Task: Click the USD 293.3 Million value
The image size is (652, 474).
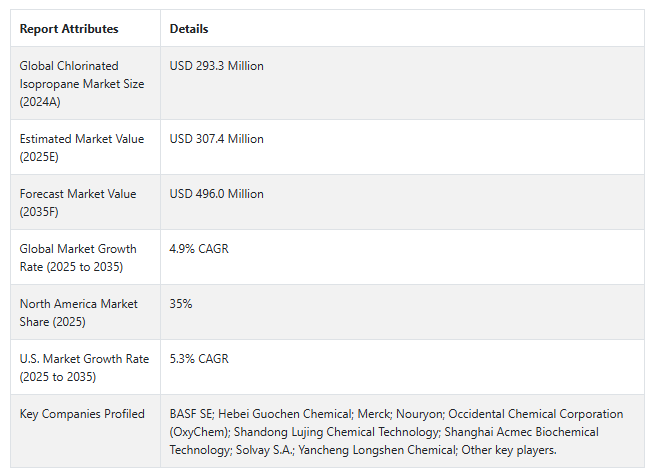Action: [x=217, y=66]
